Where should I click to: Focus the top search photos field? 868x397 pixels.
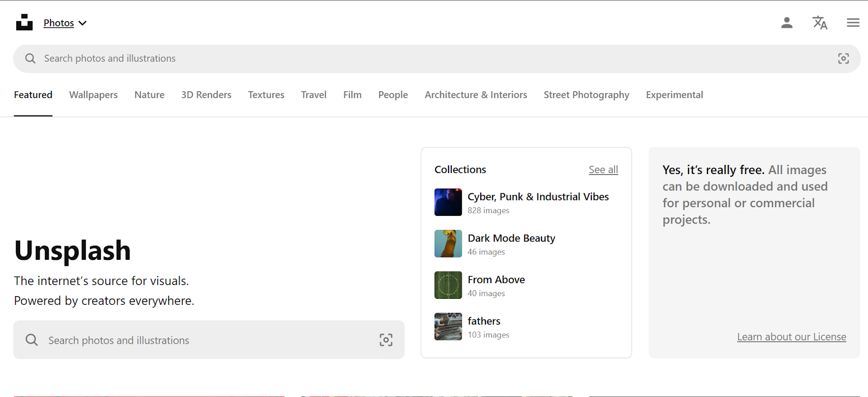click(x=437, y=59)
